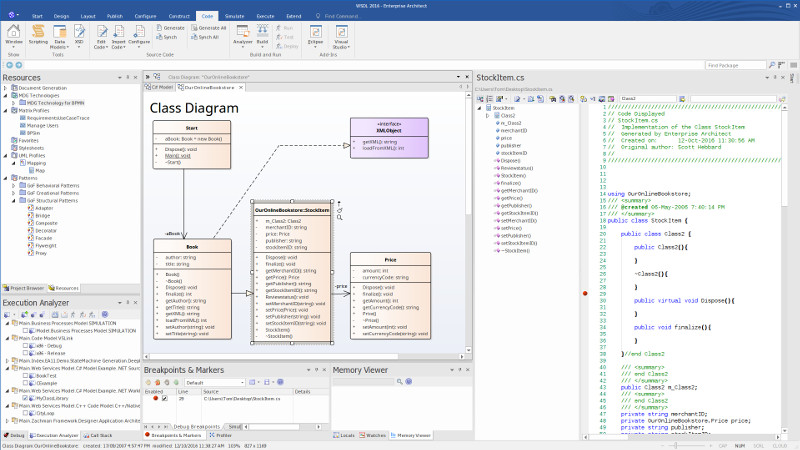The height and width of the screenshot is (450, 800).
Task: Expand the Class2 node in StockItem tree
Action: [487, 116]
